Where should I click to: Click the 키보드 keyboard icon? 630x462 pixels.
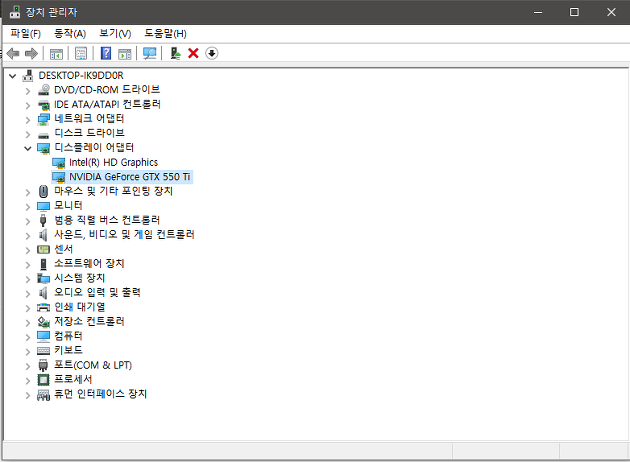point(43,351)
